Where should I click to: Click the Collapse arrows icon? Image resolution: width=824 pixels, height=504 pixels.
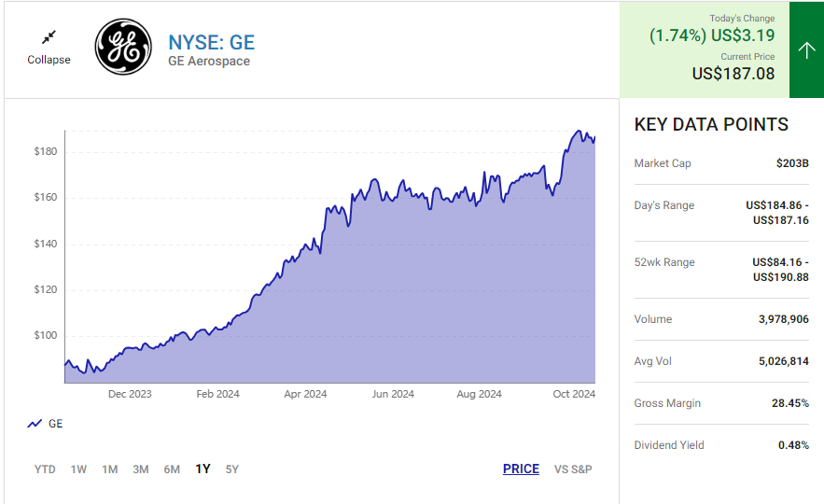click(x=49, y=37)
